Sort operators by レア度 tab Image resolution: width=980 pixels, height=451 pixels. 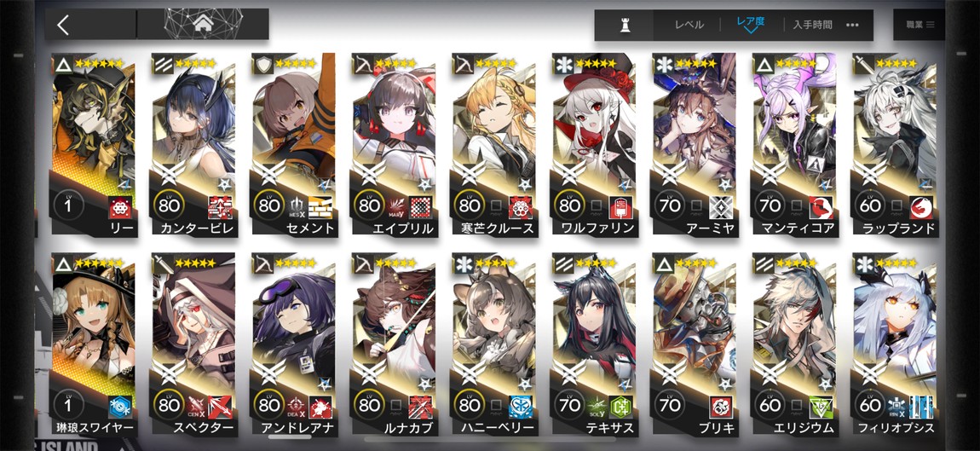(x=751, y=23)
